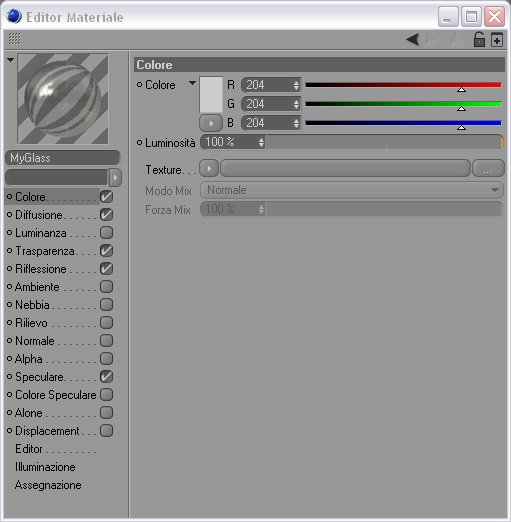511x522 pixels.
Task: Disable the Diffusione channel checkbox
Action: coord(106,215)
